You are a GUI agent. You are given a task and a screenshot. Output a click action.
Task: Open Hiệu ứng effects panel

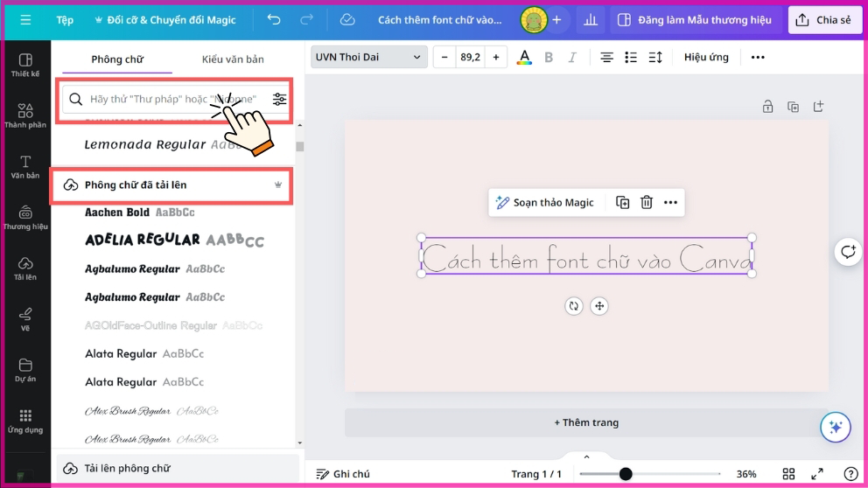tap(706, 57)
